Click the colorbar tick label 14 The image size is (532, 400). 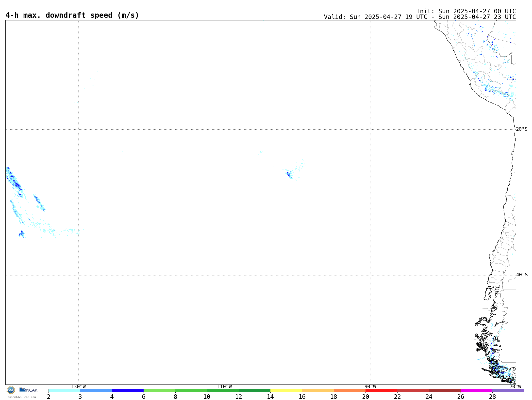coord(270,397)
